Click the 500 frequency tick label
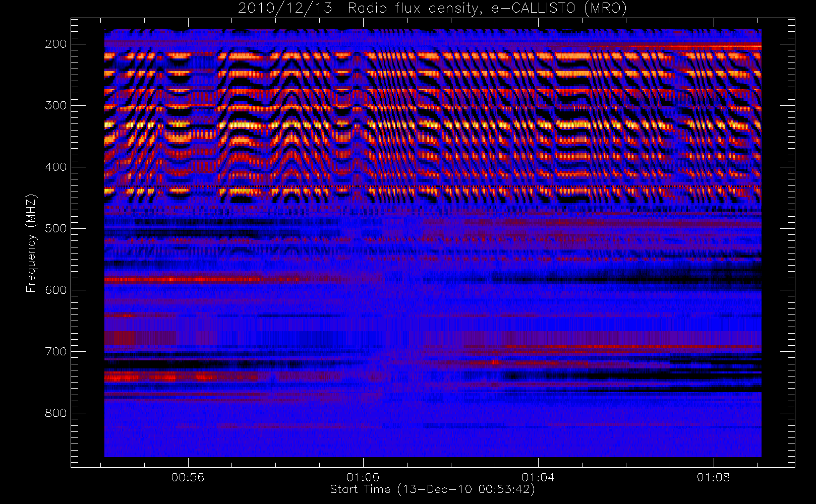The width and height of the screenshot is (816, 504). tap(55, 228)
